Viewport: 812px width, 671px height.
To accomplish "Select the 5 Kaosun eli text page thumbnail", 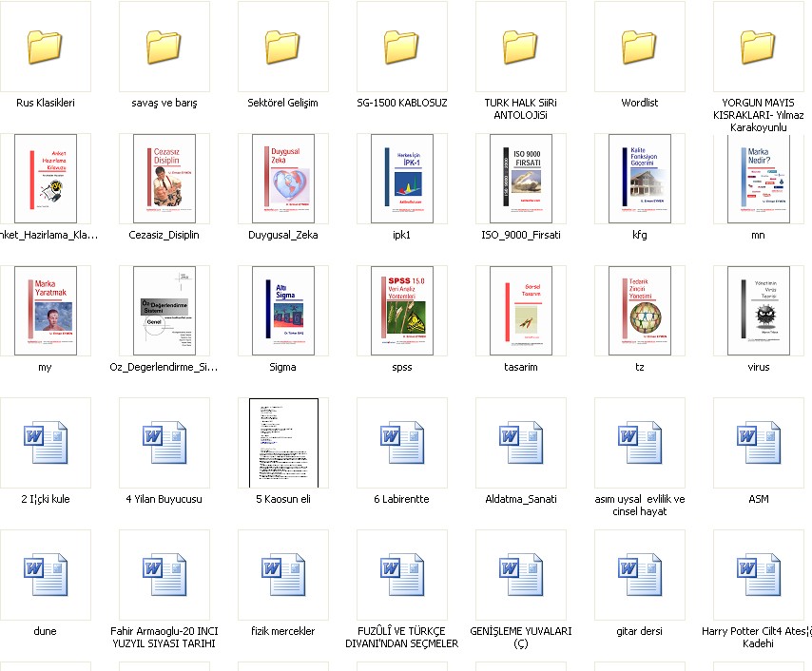I will coord(283,443).
